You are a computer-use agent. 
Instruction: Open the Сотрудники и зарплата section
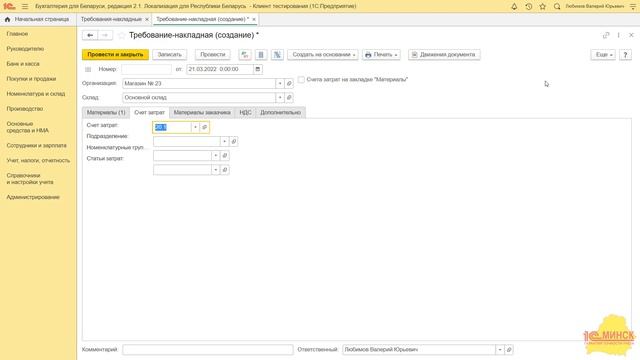point(36,146)
